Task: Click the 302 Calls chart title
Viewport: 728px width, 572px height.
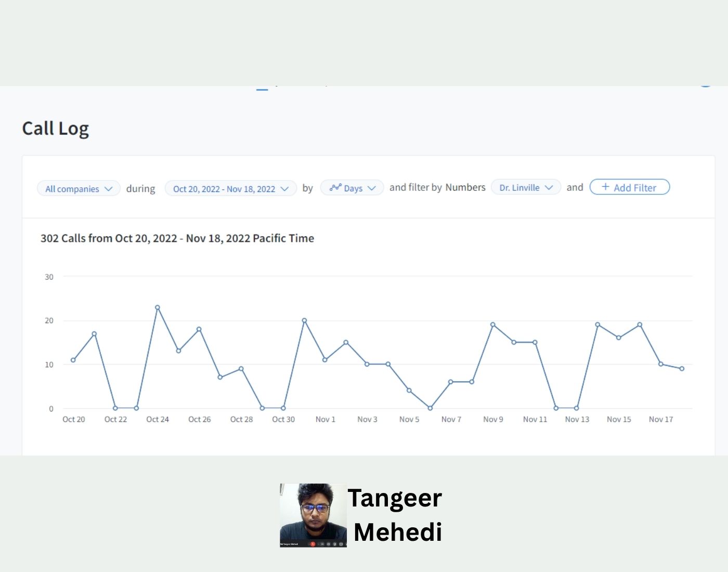Action: (x=177, y=238)
